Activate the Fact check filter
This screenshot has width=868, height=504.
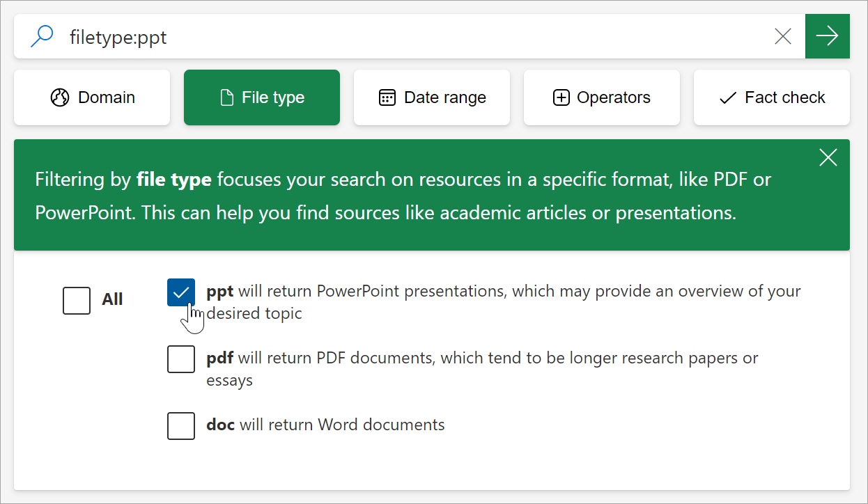(771, 97)
